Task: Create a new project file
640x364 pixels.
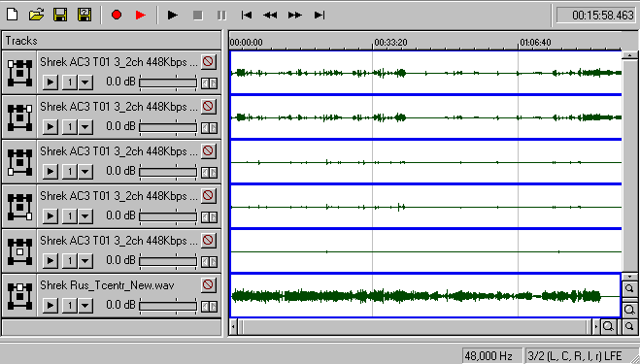Action: (13, 16)
